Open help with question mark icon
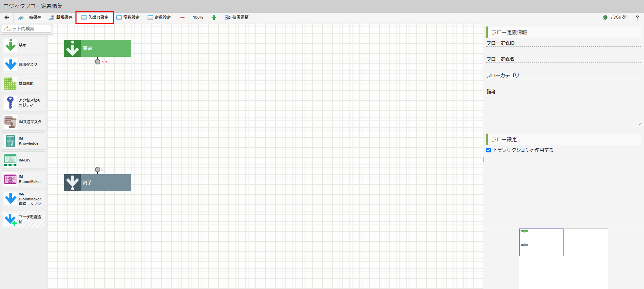 click(x=637, y=17)
